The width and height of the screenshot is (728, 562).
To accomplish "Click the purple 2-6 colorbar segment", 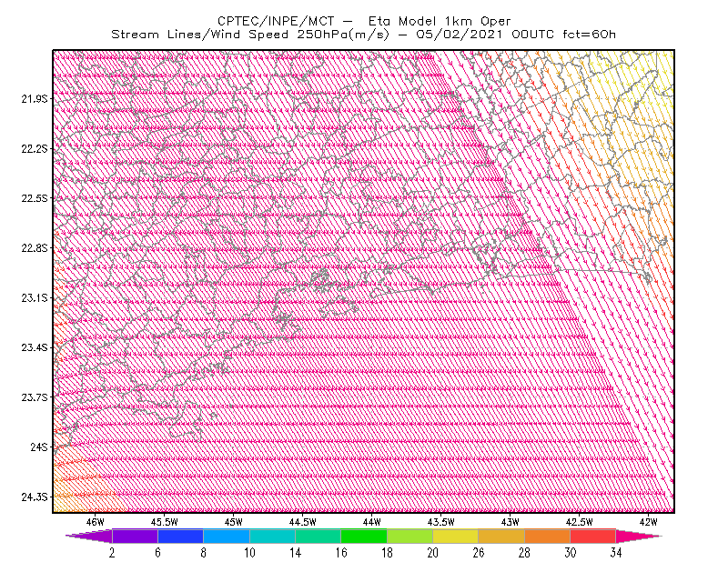I will 135,536.
